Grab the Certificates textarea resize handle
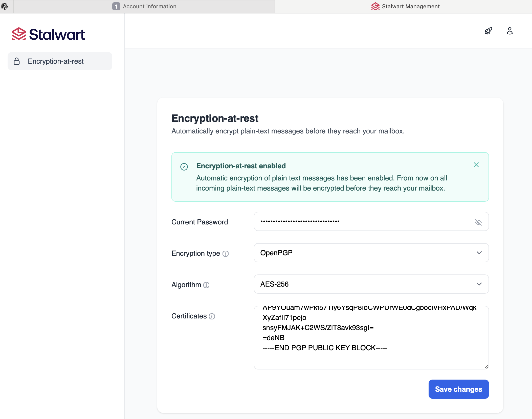532x419 pixels. 486,367
